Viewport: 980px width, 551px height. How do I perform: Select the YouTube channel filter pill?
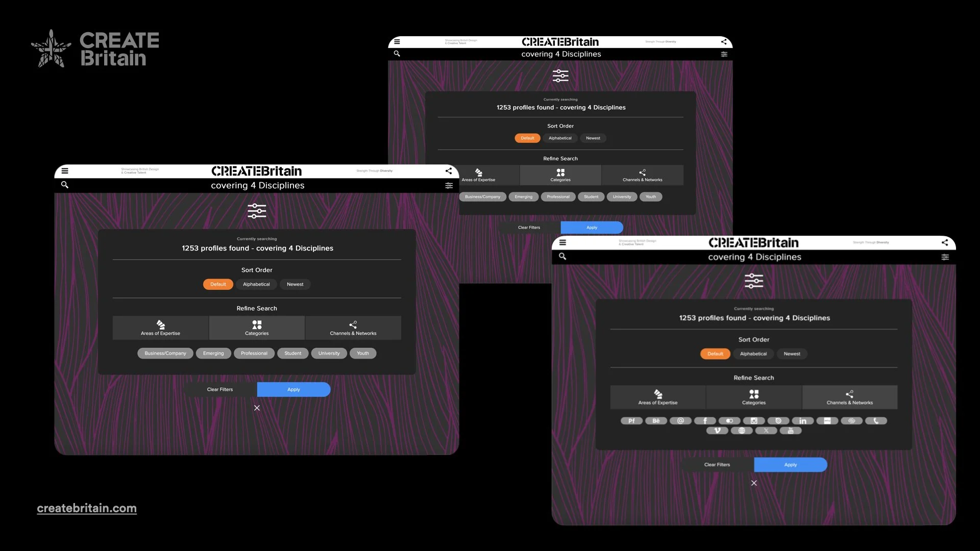791,431
